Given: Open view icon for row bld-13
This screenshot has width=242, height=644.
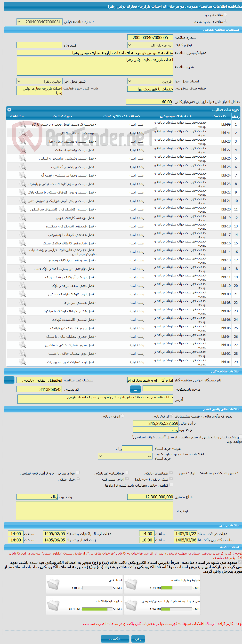Looking at the screenshot, I should point(23,260).
